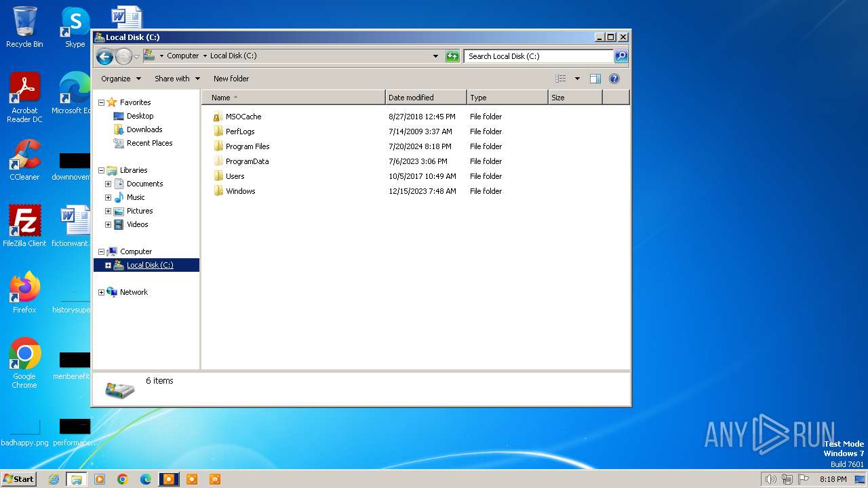Screen dimensions: 868x488
Task: Change your view icon button
Action: point(560,79)
